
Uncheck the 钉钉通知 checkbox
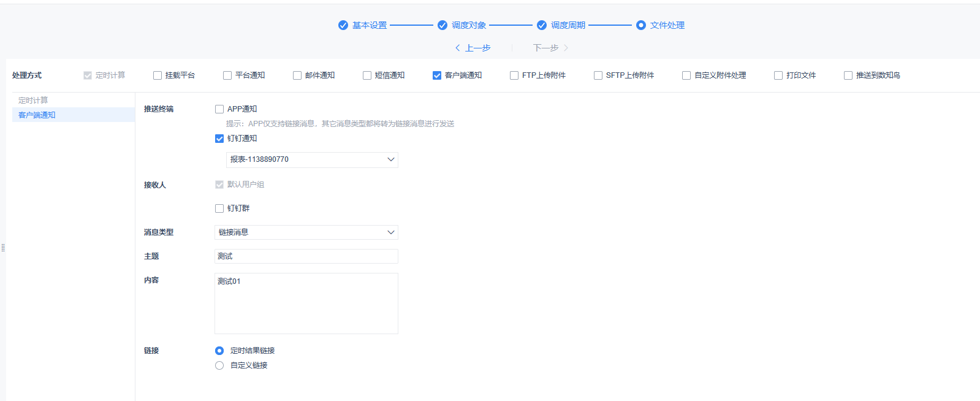click(x=219, y=139)
